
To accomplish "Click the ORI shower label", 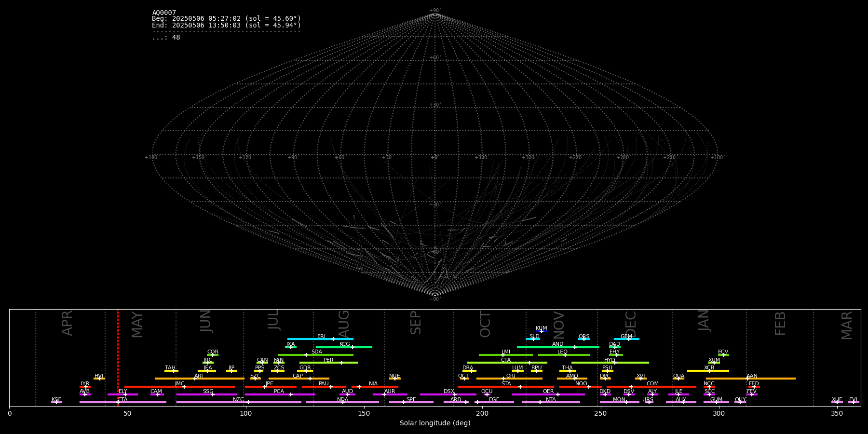I will (x=511, y=376).
